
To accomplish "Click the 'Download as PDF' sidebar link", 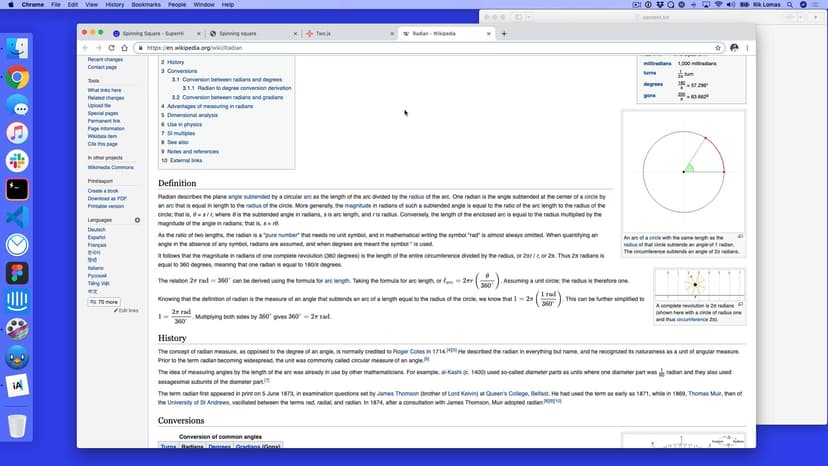I will (x=107, y=198).
